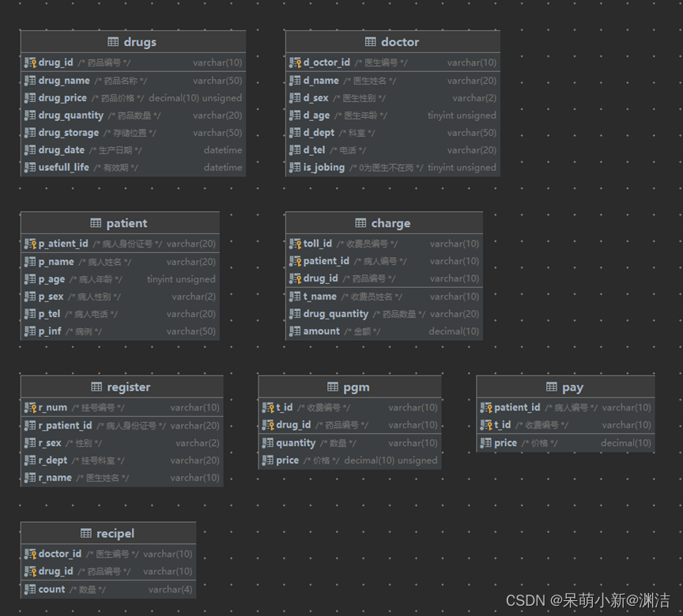Select the charge table title
The image size is (683, 616).
391,224
